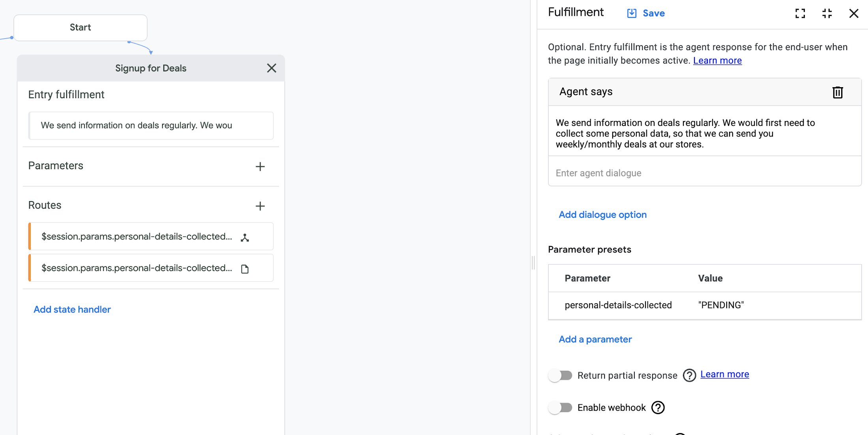Open the entry fulfillment message in page card
This screenshot has height=435, width=868.
click(x=151, y=125)
